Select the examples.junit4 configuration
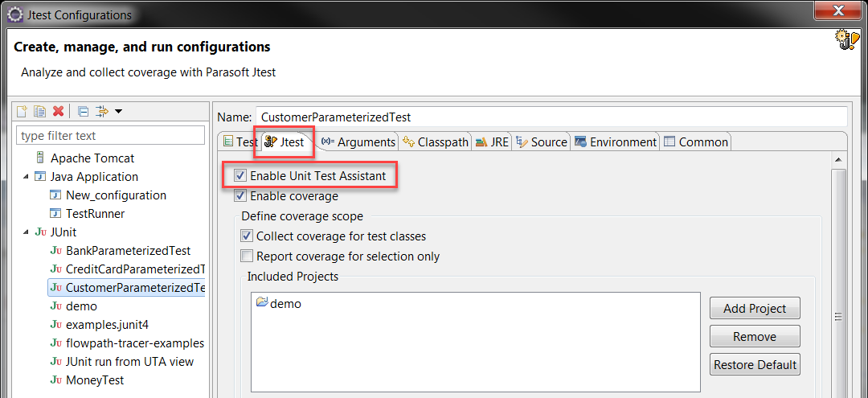This screenshot has width=868, height=398. pos(108,324)
